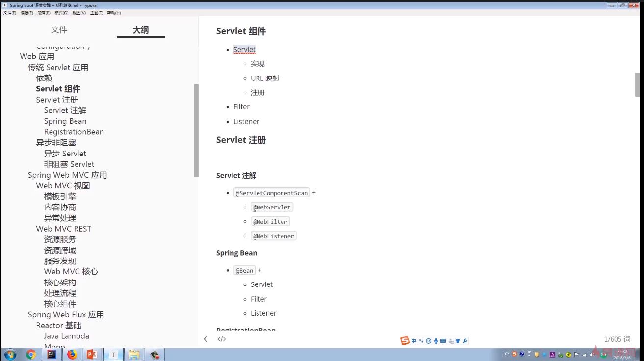644x361 pixels.
Task: Select 'Web MVC 视图' outline entry
Action: click(x=63, y=186)
